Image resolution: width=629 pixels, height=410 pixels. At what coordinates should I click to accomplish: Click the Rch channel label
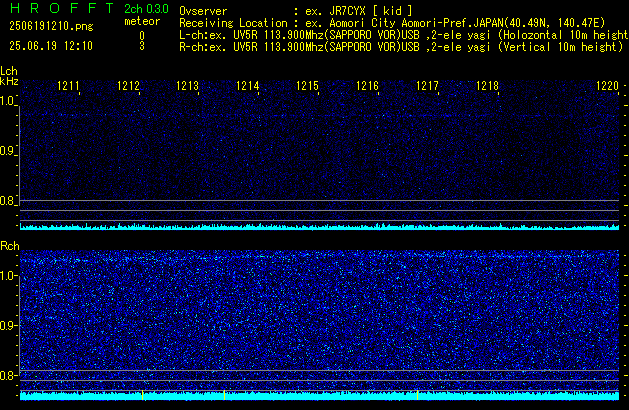point(10,246)
